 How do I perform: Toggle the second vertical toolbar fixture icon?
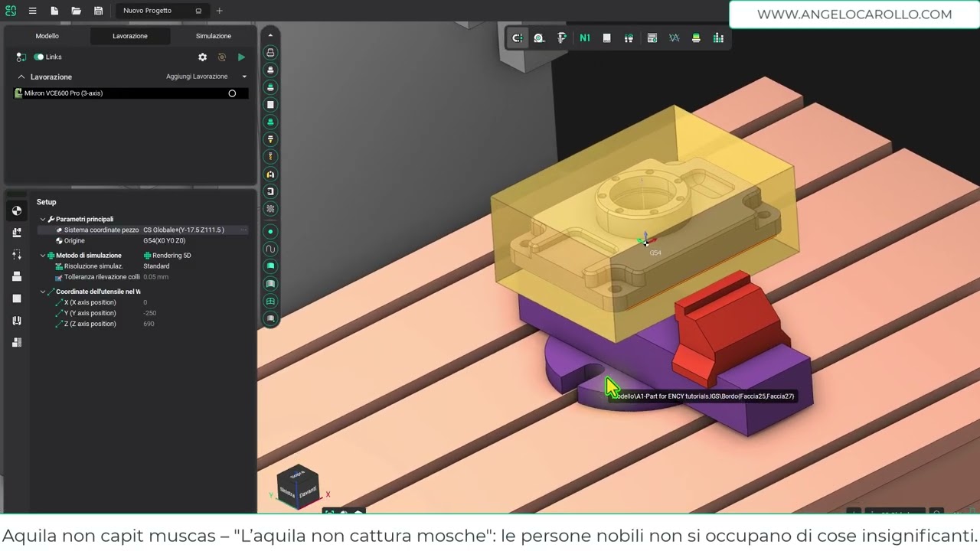[270, 70]
